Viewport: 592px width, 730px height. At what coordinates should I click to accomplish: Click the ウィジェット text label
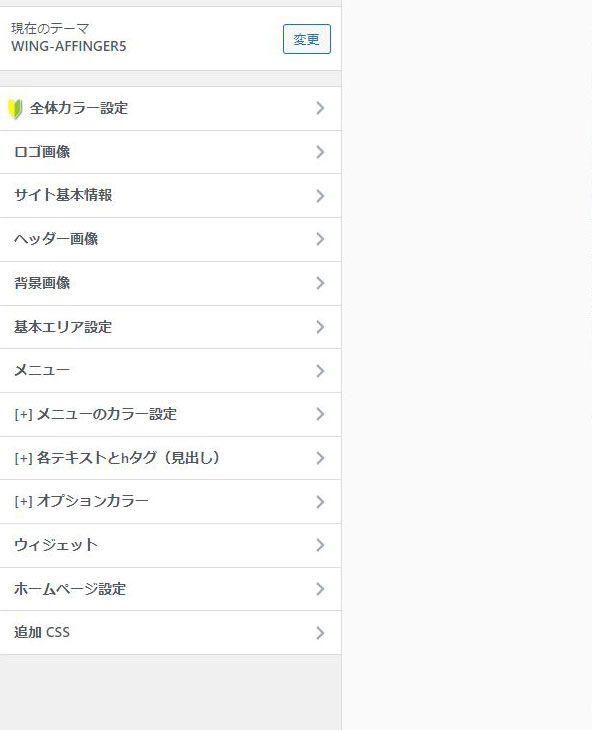(56, 545)
